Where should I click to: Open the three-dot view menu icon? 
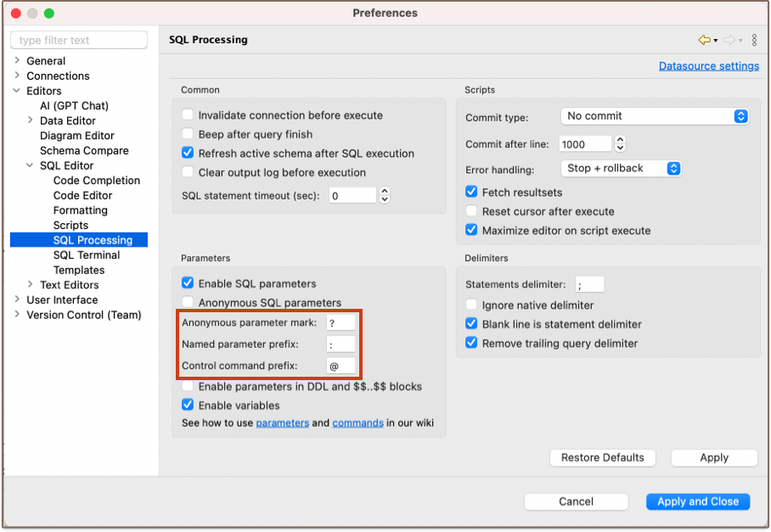click(x=754, y=40)
